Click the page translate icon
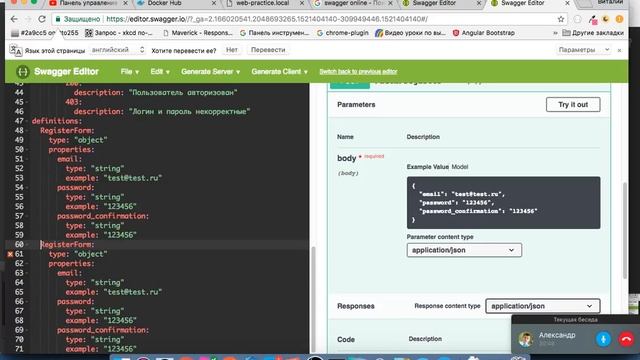 [16, 50]
